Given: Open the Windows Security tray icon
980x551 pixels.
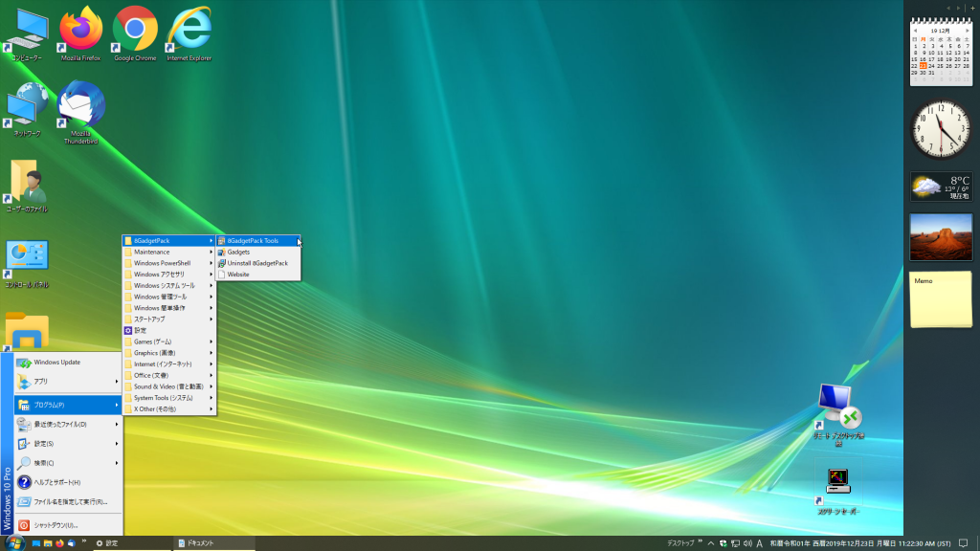Looking at the screenshot, I should tap(724, 543).
